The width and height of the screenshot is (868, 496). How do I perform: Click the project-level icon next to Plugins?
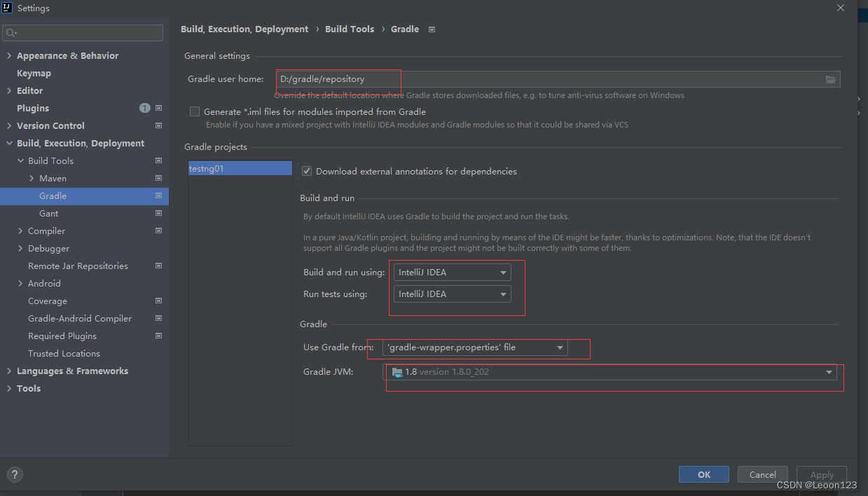click(x=159, y=108)
